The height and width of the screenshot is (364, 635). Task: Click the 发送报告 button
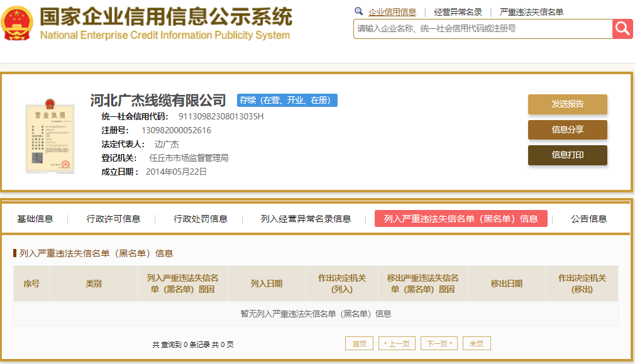pos(567,104)
